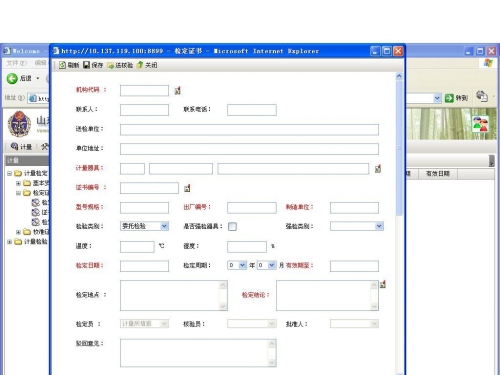Click the 送检单位 input field
This screenshot has width=500, height=375.
coord(249,130)
